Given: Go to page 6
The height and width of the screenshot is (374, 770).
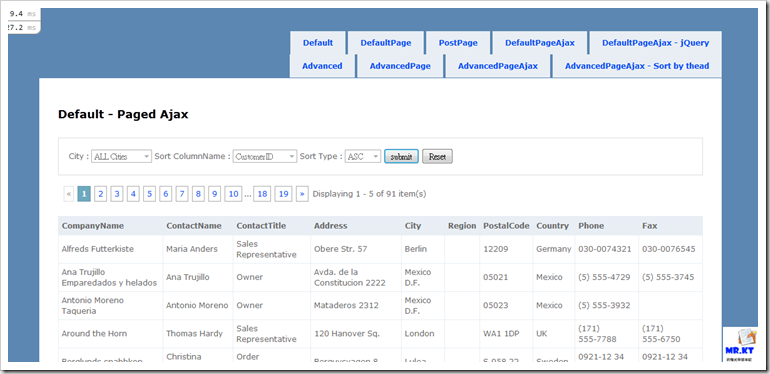Looking at the screenshot, I should click(165, 194).
